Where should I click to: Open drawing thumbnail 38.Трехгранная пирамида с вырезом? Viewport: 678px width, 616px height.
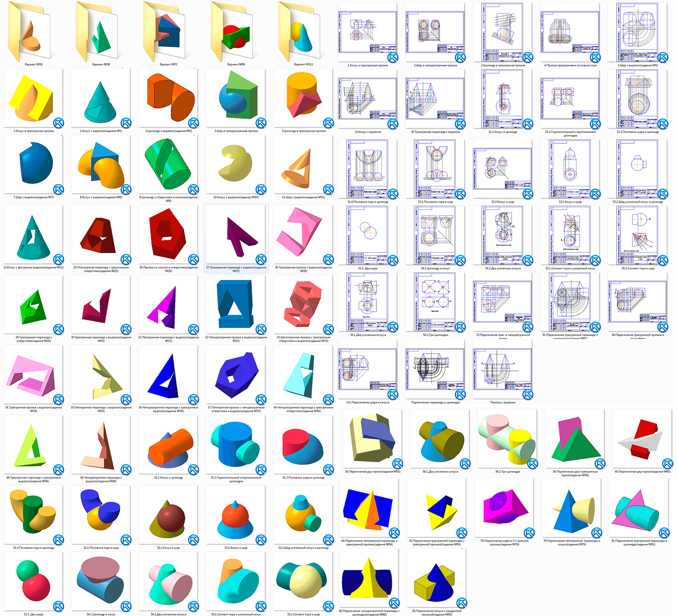(435, 99)
